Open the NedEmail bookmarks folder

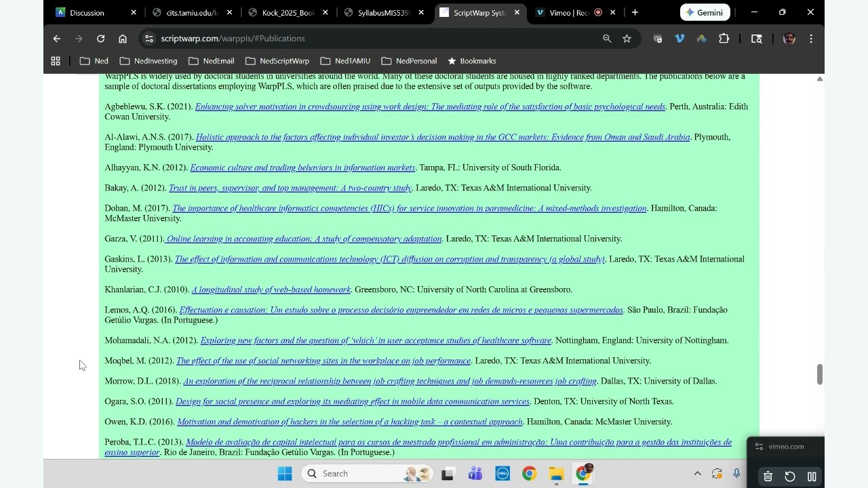click(212, 61)
